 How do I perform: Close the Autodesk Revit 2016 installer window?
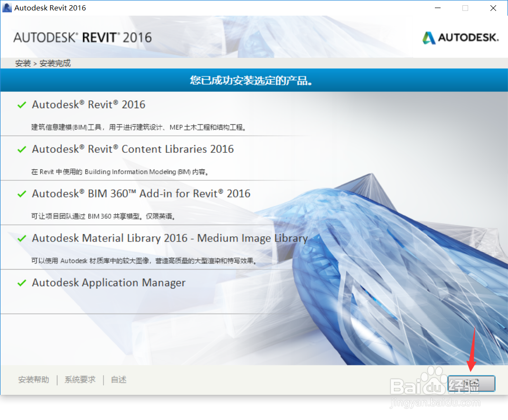pos(493,8)
